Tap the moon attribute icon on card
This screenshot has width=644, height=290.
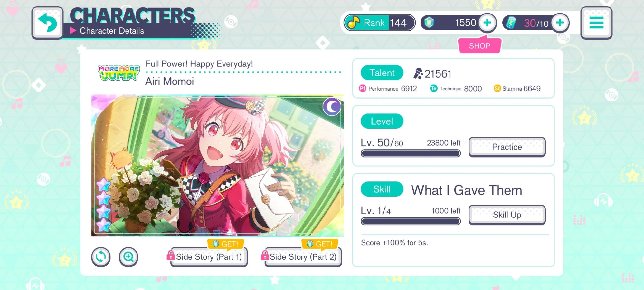coord(332,107)
